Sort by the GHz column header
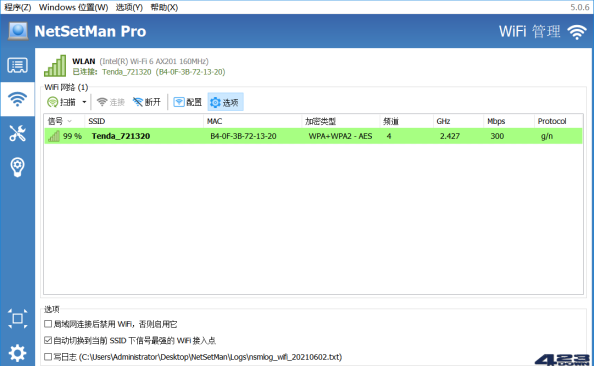 pyautogui.click(x=458, y=121)
